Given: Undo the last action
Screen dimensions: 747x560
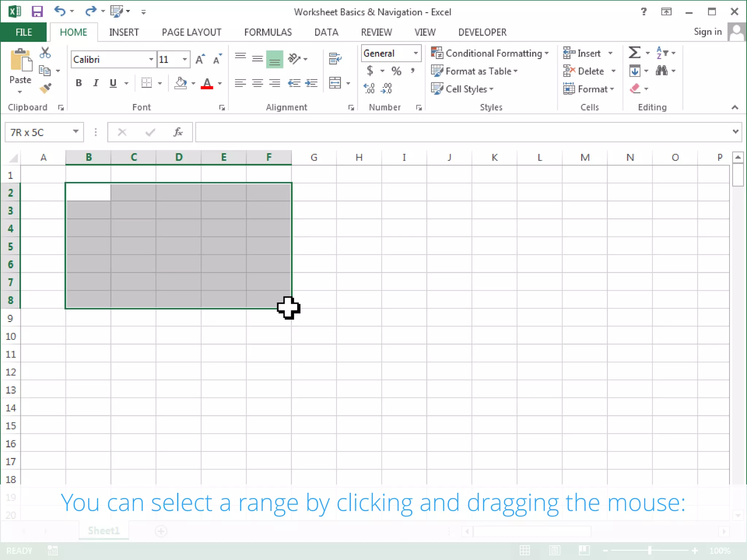Looking at the screenshot, I should coord(60,11).
